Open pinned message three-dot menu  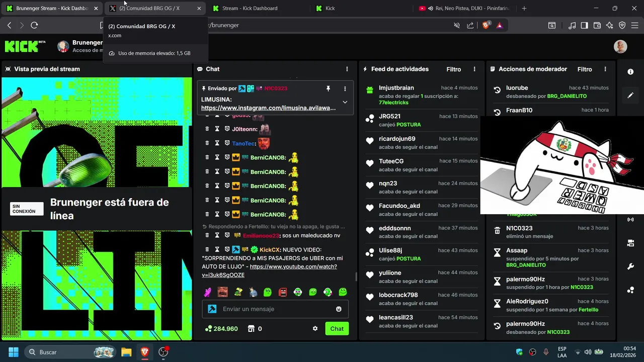click(345, 88)
